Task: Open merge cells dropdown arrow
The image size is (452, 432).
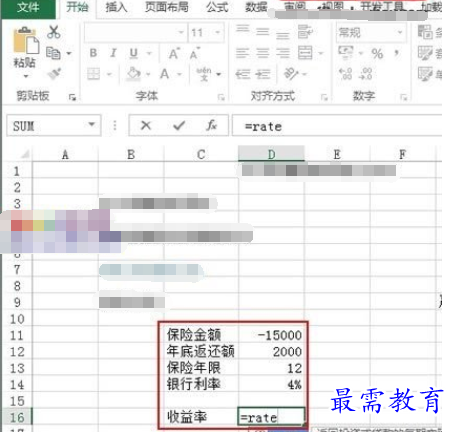Action: tap(321, 53)
